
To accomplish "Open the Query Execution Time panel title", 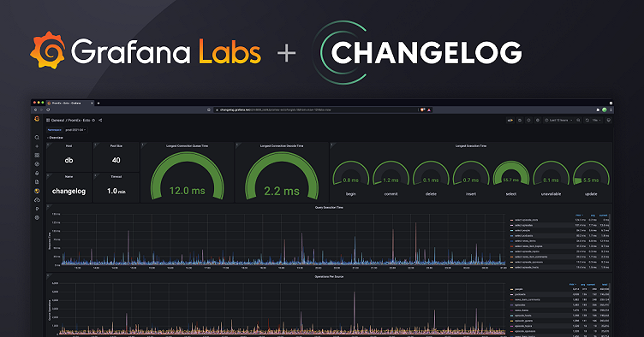I will 329,208.
